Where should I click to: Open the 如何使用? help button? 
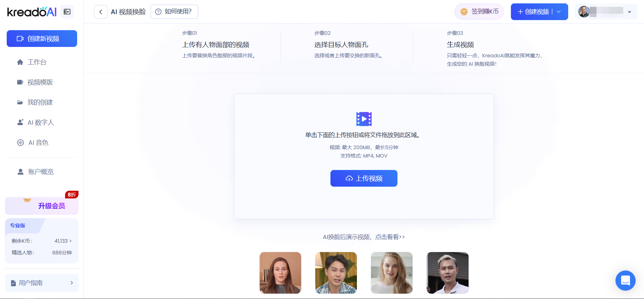(x=174, y=12)
